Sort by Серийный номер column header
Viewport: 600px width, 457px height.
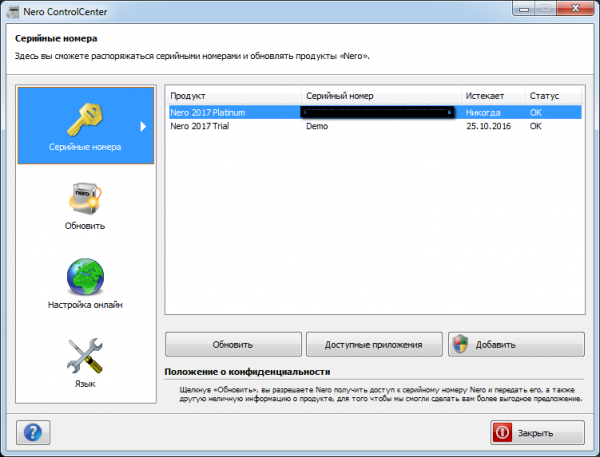(x=381, y=96)
